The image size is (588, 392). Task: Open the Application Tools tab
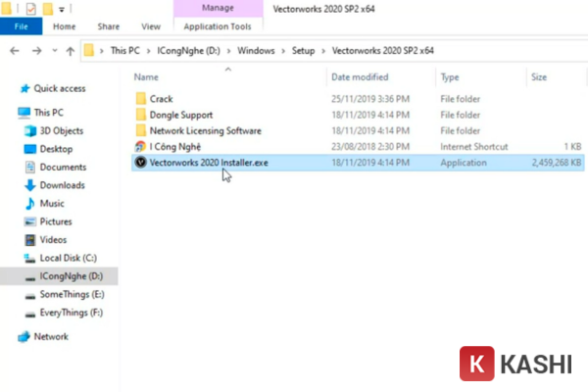(x=218, y=26)
